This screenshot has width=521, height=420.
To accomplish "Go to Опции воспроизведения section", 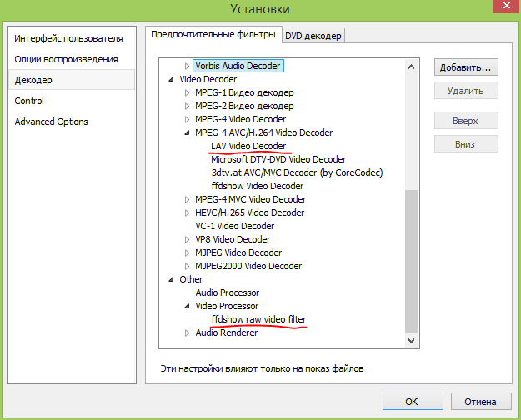I will pyautogui.click(x=66, y=59).
